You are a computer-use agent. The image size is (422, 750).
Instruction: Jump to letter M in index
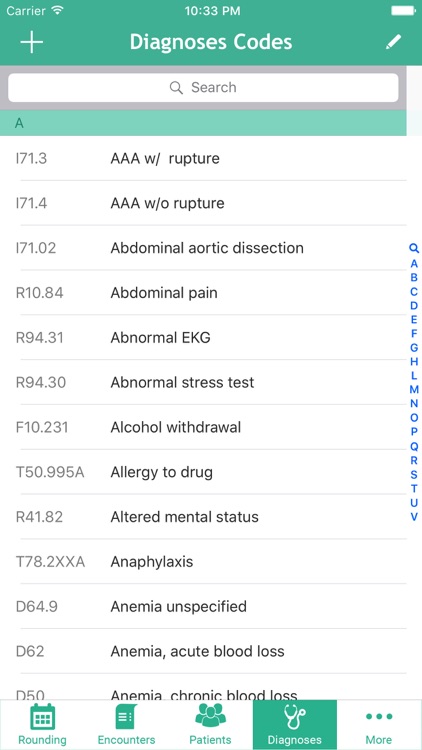point(414,389)
